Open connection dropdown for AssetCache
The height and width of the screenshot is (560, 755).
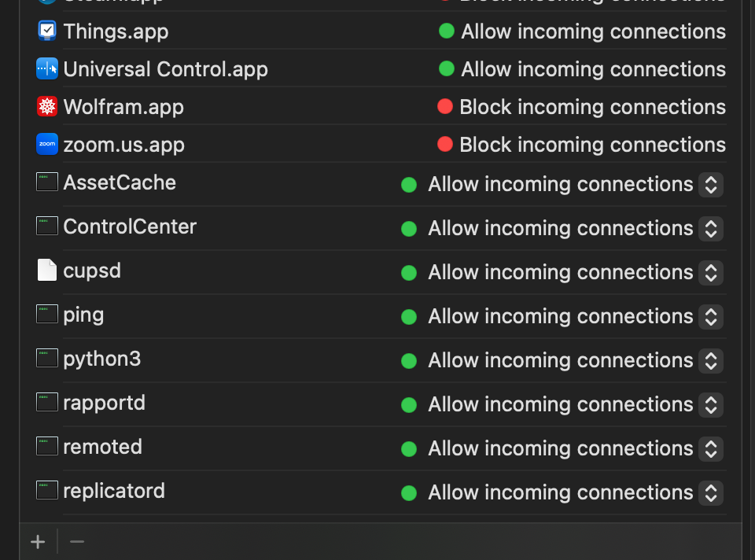710,185
